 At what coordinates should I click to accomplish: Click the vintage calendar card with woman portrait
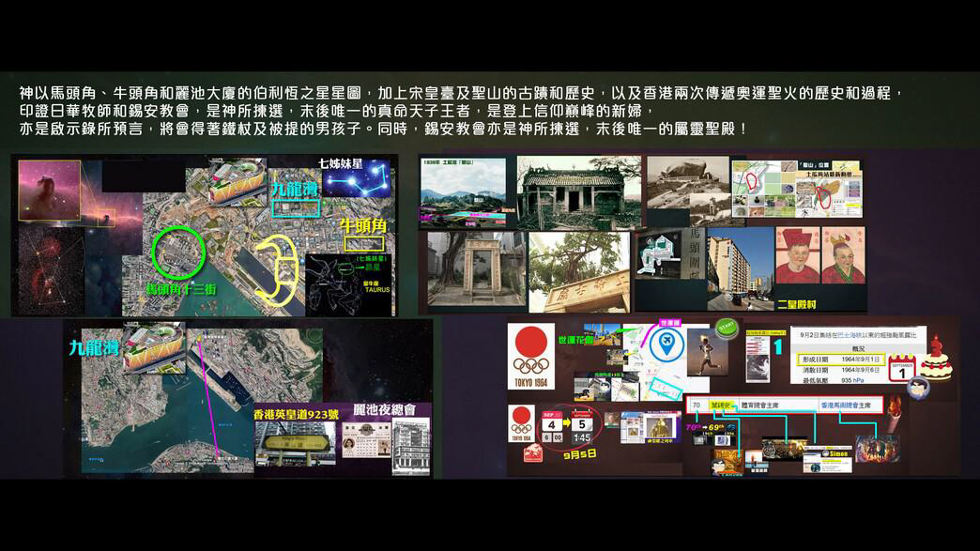[x=366, y=441]
